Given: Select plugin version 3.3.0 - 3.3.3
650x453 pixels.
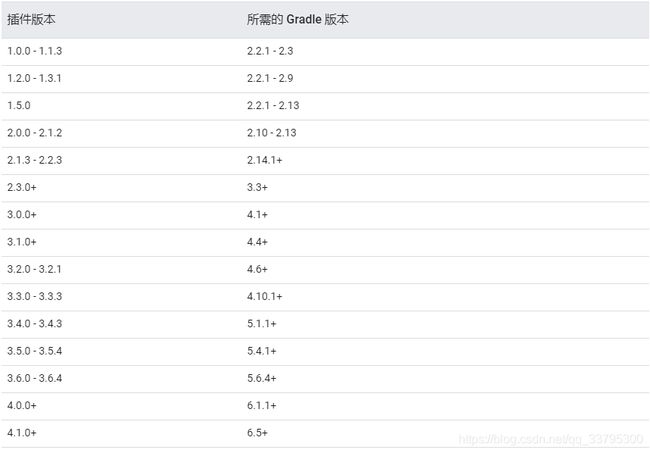Looking at the screenshot, I should coord(34,296).
